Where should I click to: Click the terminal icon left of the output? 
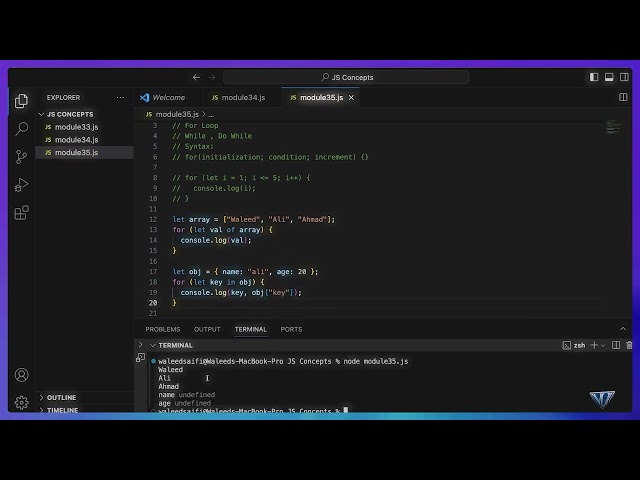click(x=140, y=358)
